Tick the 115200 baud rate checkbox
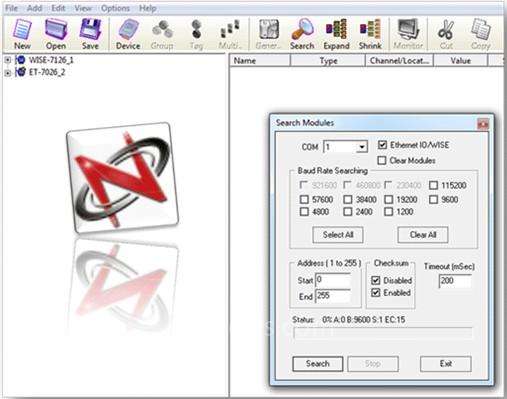The height and width of the screenshot is (399, 507). click(x=433, y=185)
